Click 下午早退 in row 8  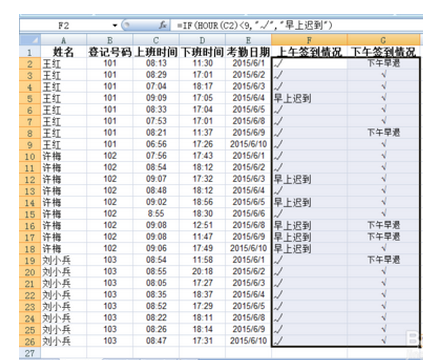click(x=383, y=133)
